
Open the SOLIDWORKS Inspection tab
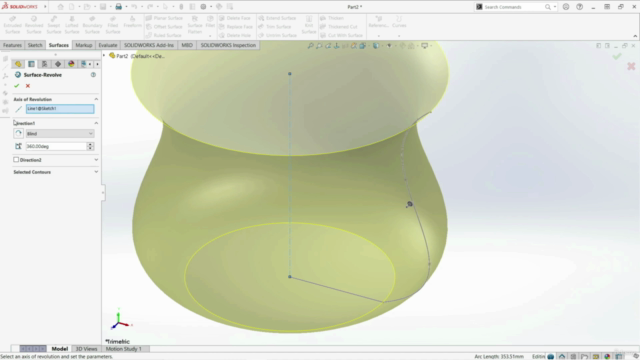pyautogui.click(x=228, y=45)
